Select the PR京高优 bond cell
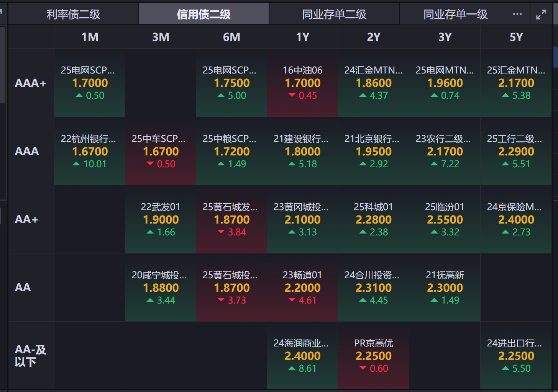Viewport: 558px width, 392px height. [x=374, y=356]
